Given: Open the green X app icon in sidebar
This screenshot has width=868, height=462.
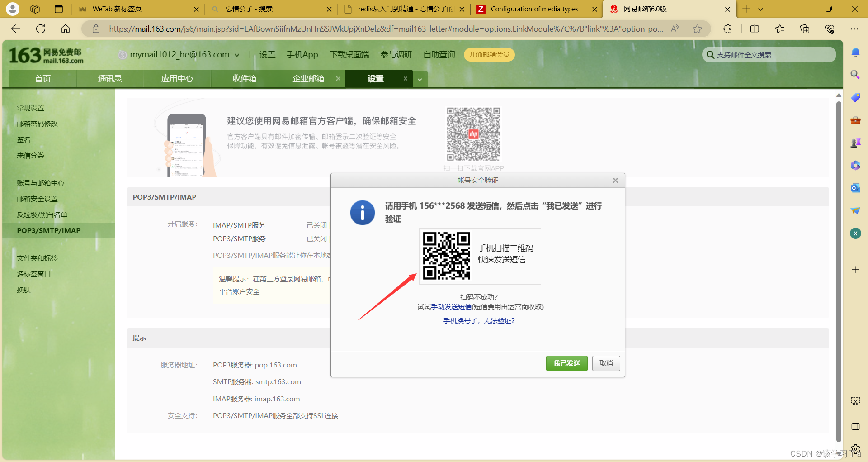Looking at the screenshot, I should coord(855,233).
